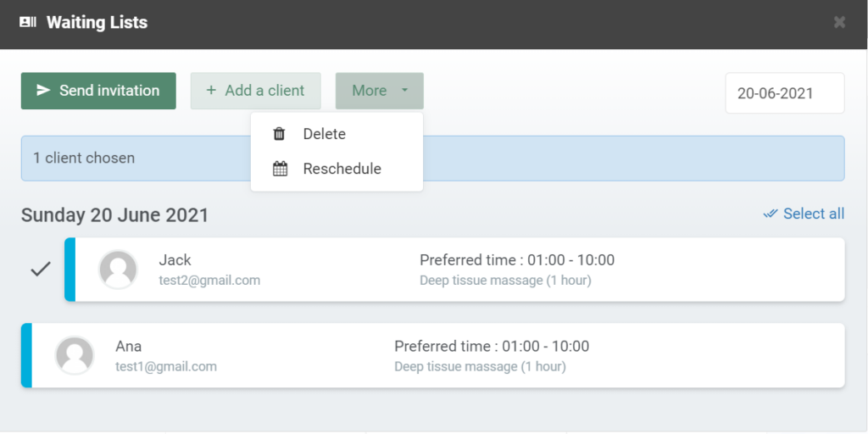
Task: Select Ana's waiting list entry
Action: click(433, 355)
